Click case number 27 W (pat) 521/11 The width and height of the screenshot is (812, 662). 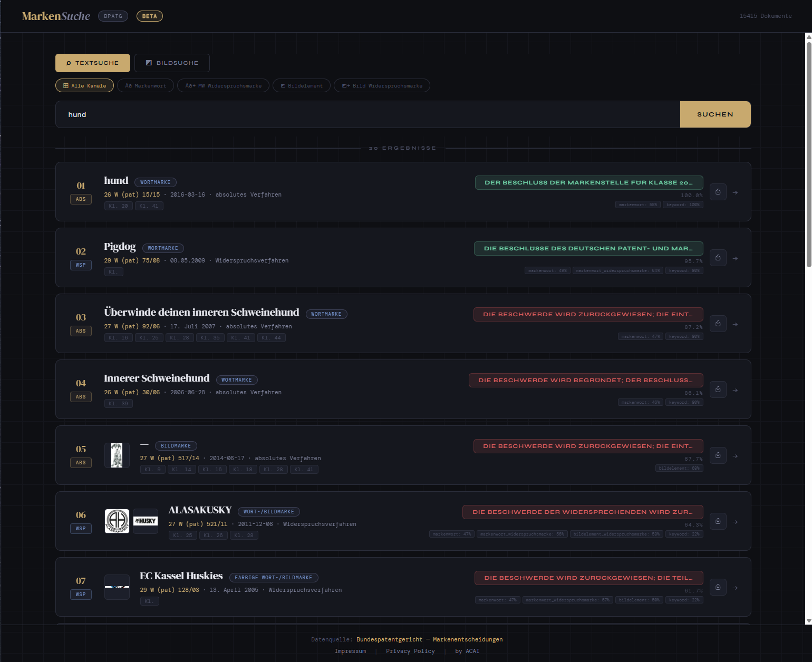(x=198, y=524)
